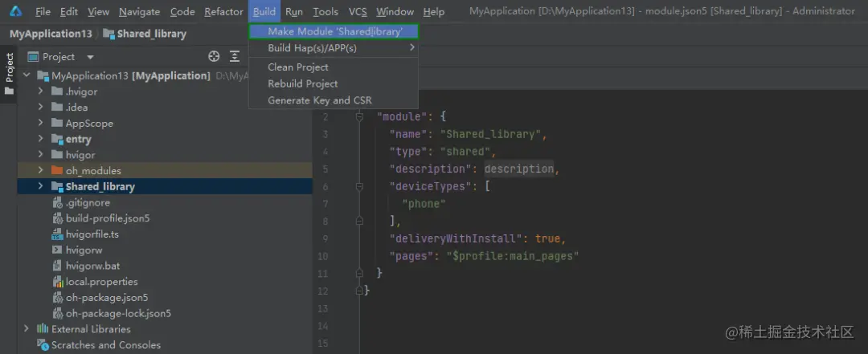Screen dimensions: 868x354
Task: Toggle the Project tool window side tab
Action: pos(9,74)
